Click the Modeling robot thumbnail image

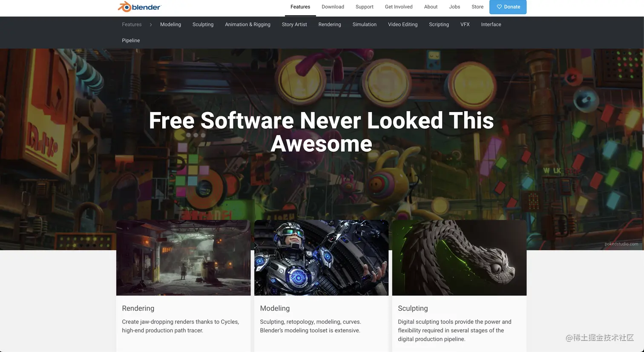click(x=322, y=258)
